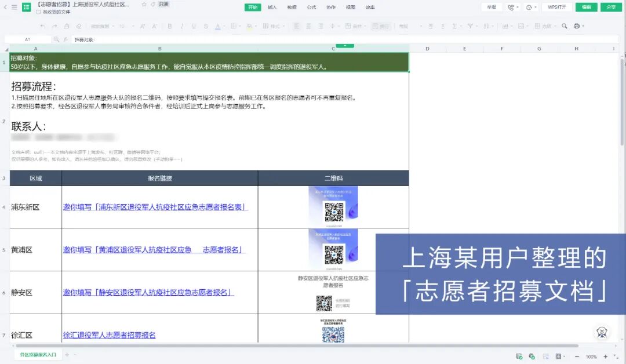Open the 视图 ribbon tab
Image resolution: width=626 pixels, height=364 pixels.
(x=351, y=7)
